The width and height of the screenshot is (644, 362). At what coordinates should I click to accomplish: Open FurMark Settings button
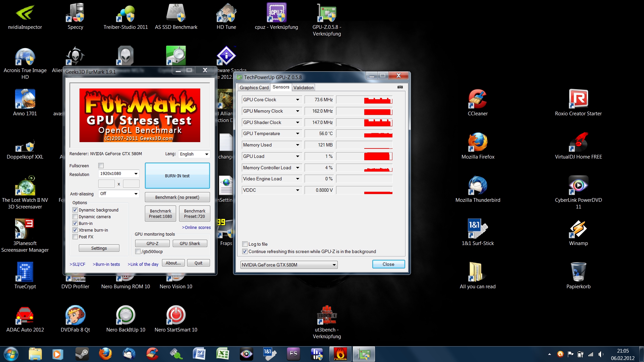[99, 248]
